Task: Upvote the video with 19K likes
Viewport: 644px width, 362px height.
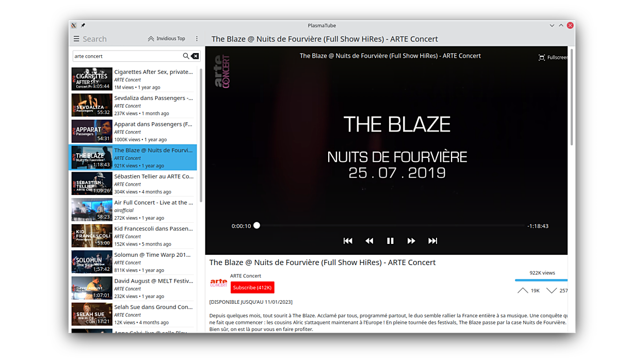Action: click(x=523, y=291)
